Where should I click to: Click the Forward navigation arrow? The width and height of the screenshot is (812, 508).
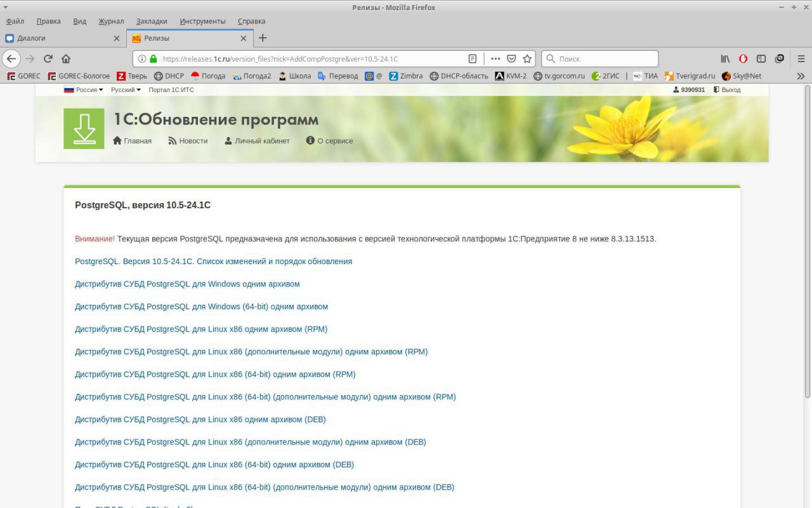pos(30,58)
